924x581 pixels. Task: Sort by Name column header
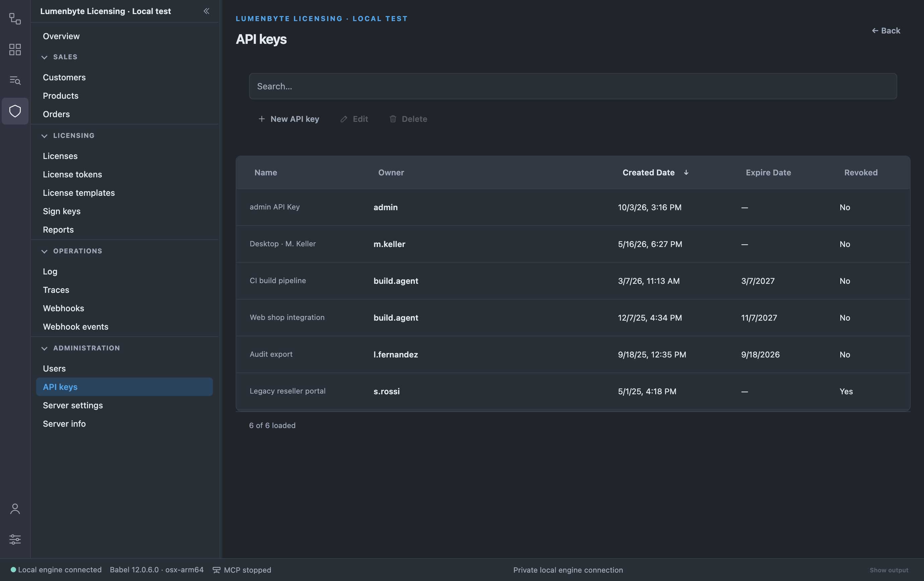[x=265, y=173]
